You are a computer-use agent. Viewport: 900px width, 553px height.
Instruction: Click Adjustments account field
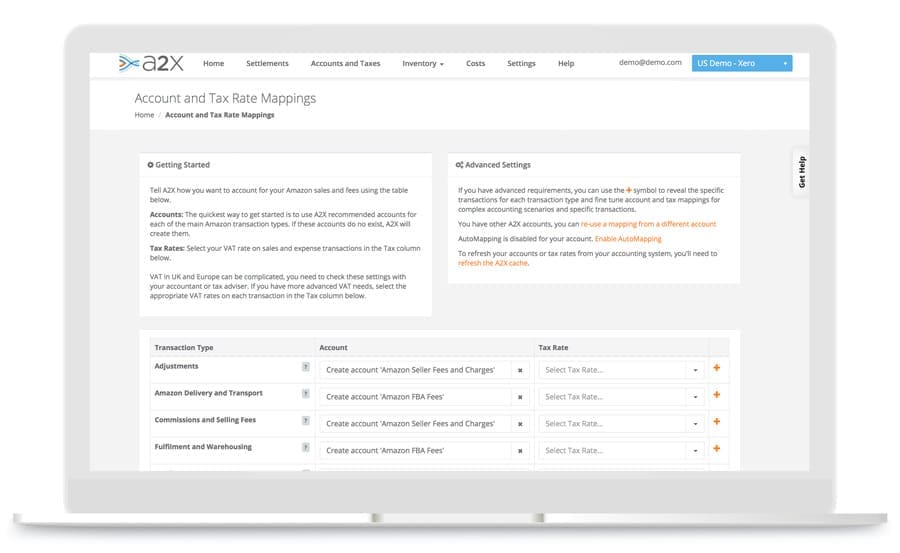click(x=416, y=370)
